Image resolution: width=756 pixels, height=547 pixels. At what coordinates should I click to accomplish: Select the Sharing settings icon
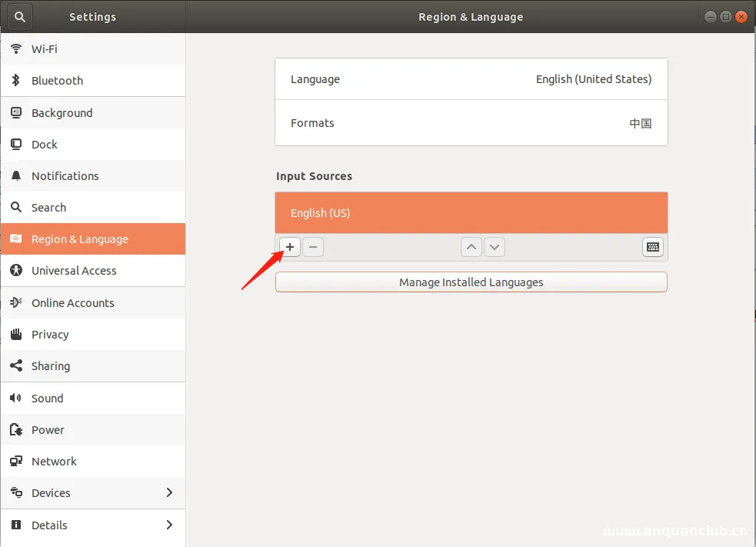(17, 365)
